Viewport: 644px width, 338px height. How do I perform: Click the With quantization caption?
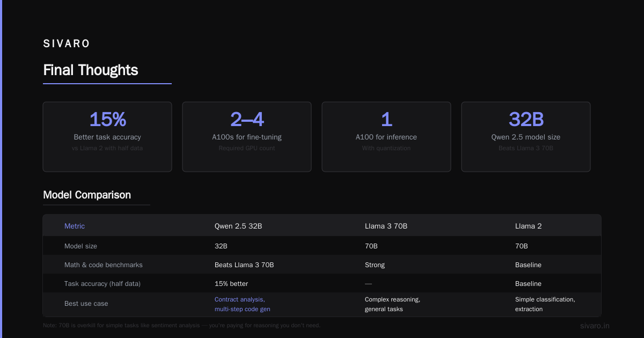(386, 148)
